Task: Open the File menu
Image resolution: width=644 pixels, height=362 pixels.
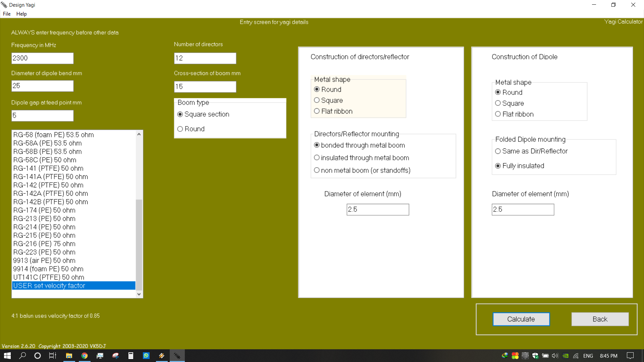Action: click(x=6, y=14)
